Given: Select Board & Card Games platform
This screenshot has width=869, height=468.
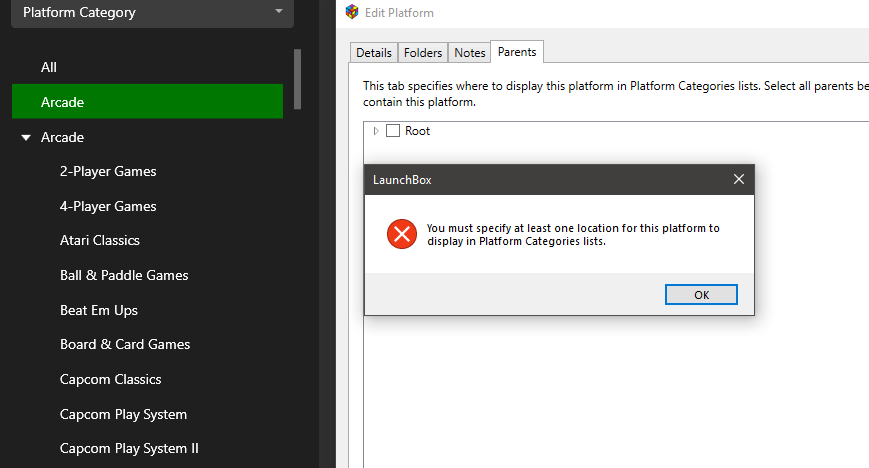Looking at the screenshot, I should [x=125, y=344].
